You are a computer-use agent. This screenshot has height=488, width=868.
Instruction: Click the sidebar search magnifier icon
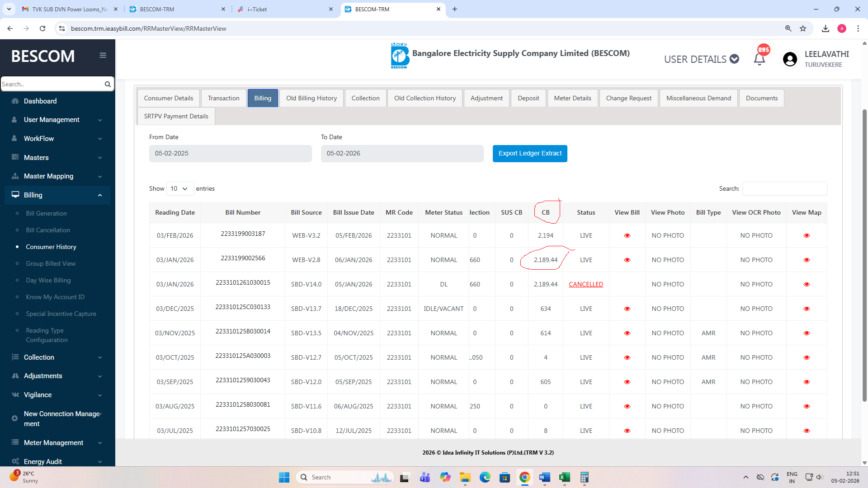coord(108,84)
